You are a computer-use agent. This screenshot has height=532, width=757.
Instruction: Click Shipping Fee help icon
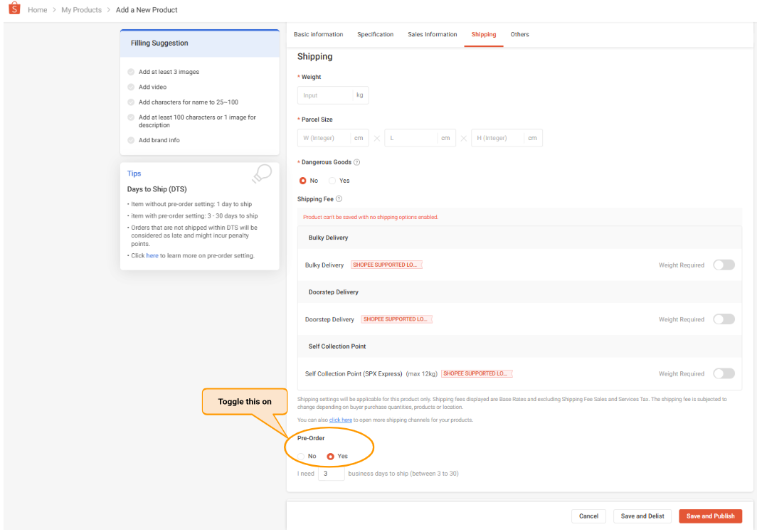(x=339, y=199)
